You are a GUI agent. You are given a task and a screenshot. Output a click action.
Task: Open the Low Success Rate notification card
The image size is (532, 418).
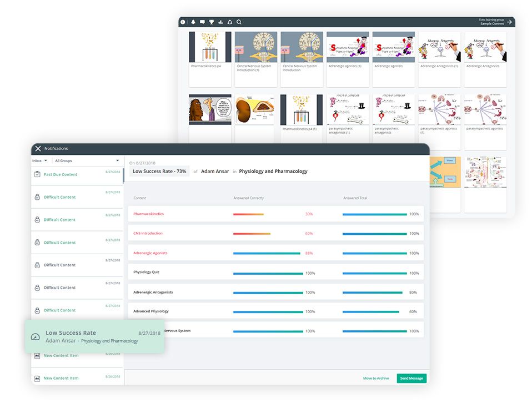click(94, 336)
